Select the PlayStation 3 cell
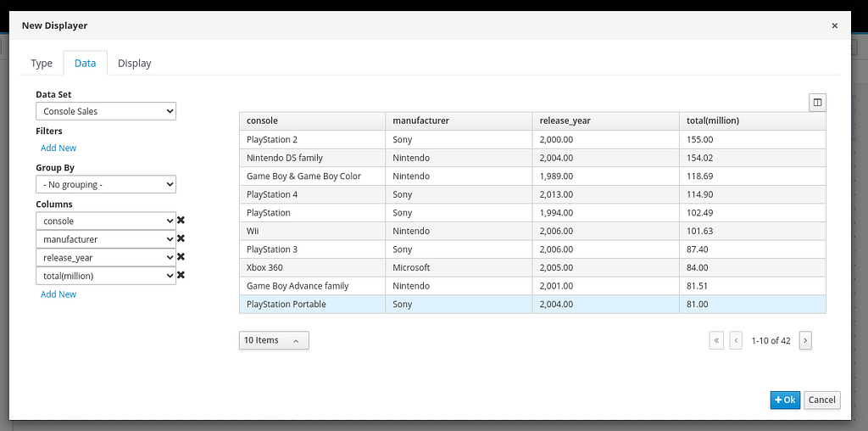This screenshot has height=431, width=868. tap(312, 249)
